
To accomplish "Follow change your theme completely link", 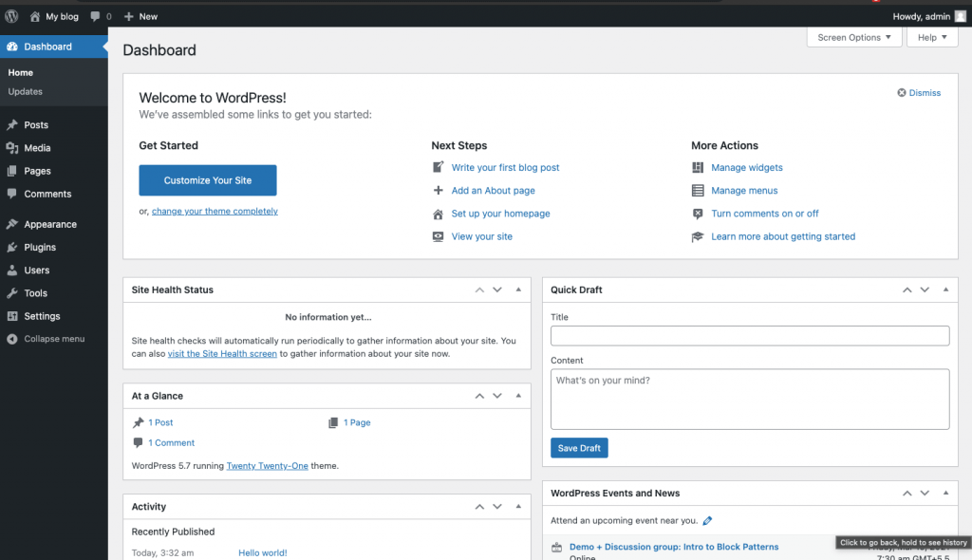I will click(215, 211).
